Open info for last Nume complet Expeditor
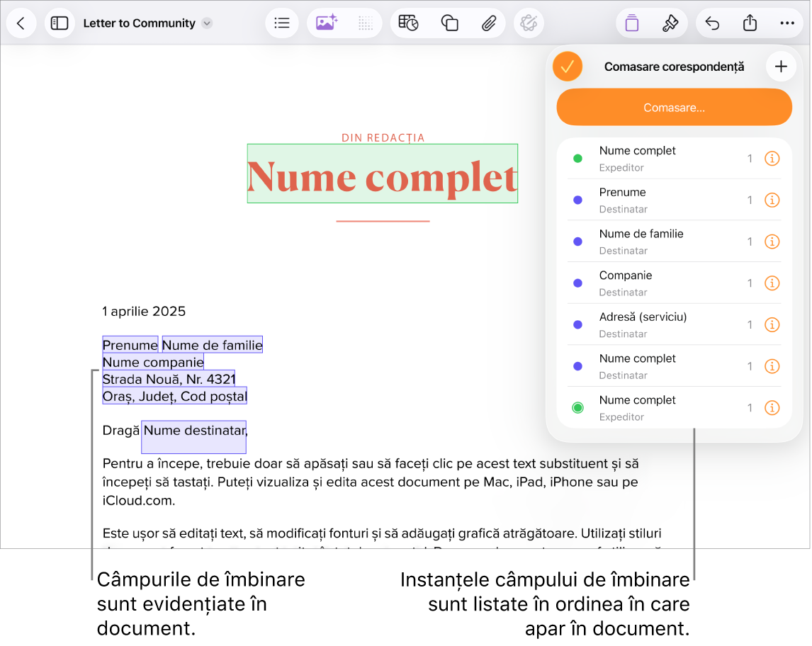Image resolution: width=812 pixels, height=646 pixels. point(772,408)
